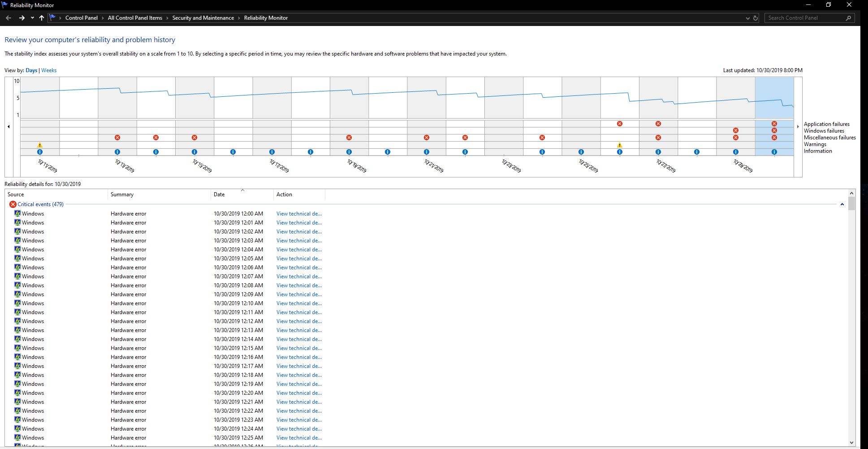The image size is (868, 449).
Task: Click the date 10/30/2019 12:03 AM
Action: [x=238, y=241]
